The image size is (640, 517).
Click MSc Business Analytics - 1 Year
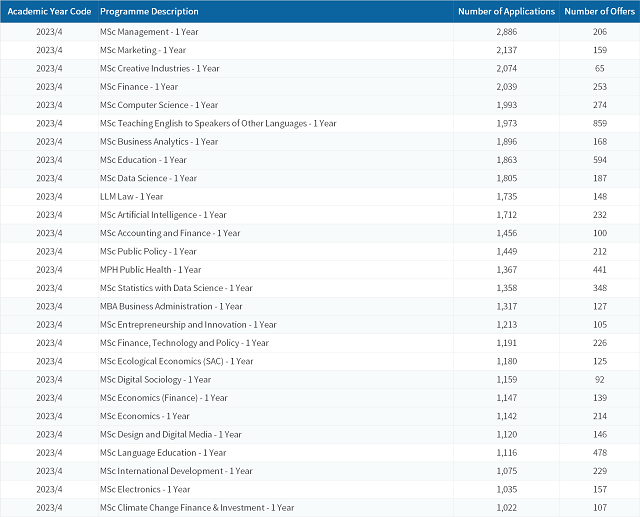click(159, 142)
